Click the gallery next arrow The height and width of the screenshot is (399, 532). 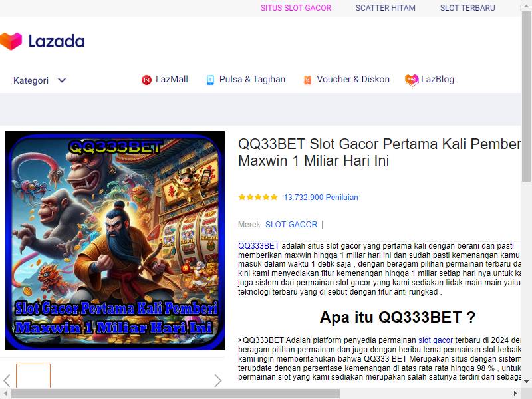pos(218,380)
